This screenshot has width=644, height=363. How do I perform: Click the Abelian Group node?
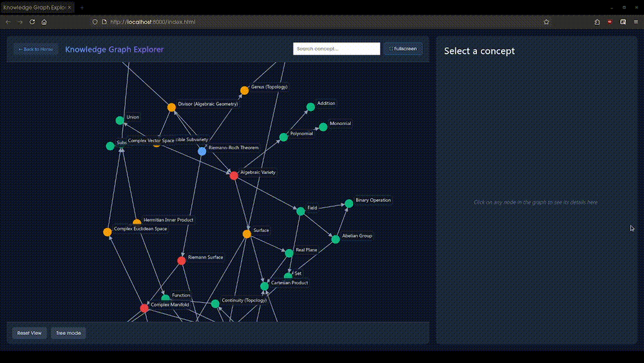pyautogui.click(x=335, y=239)
